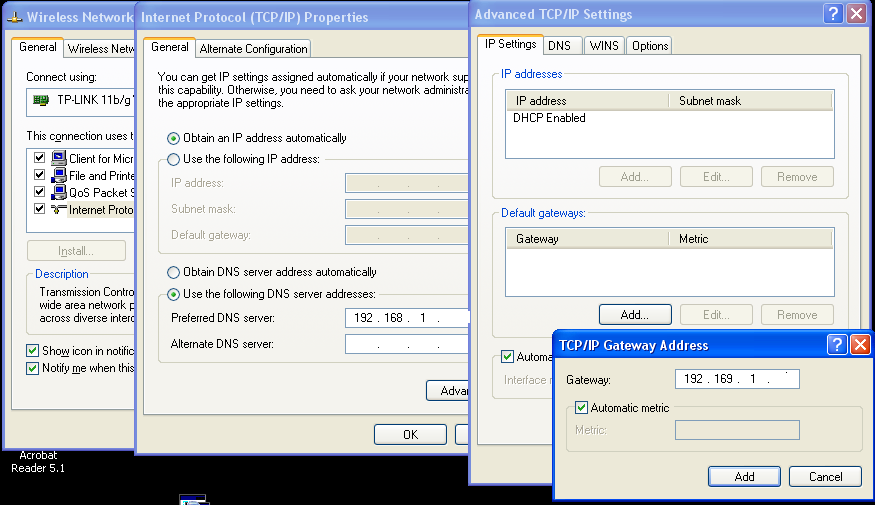
Task: Select the Client for Microsoft Networks icon
Action: point(59,158)
